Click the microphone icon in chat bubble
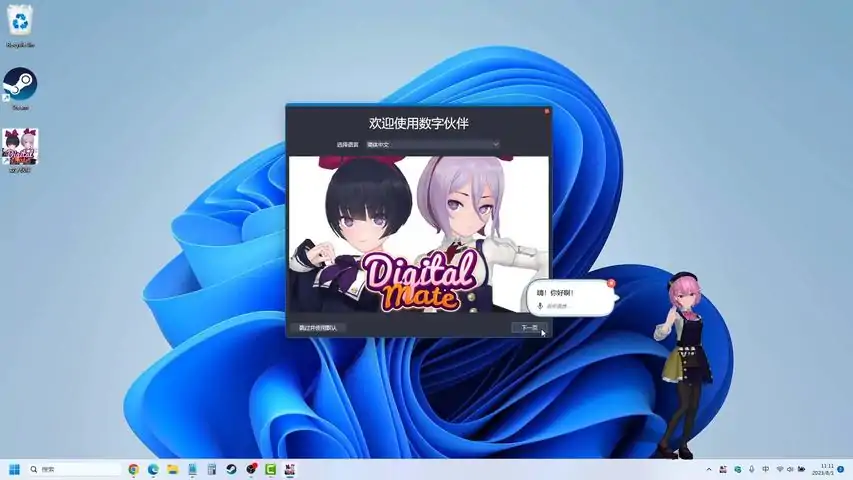Image resolution: width=853 pixels, height=480 pixels. click(540, 305)
